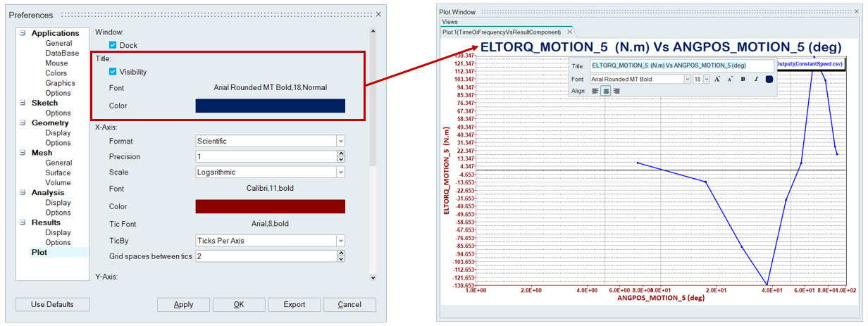Open the X-Axis Format dropdown
The height and width of the screenshot is (326, 868).
pyautogui.click(x=340, y=141)
